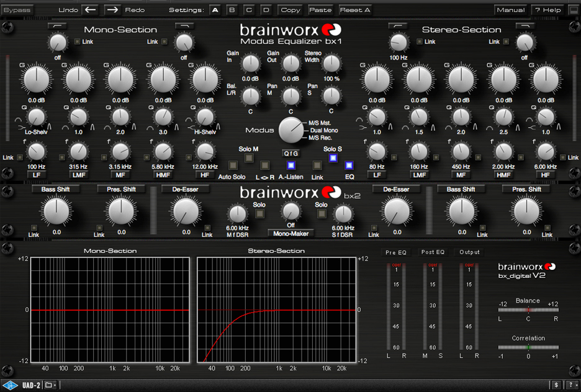Toggle the Auto Solo button
This screenshot has width=581, height=392.
233,165
